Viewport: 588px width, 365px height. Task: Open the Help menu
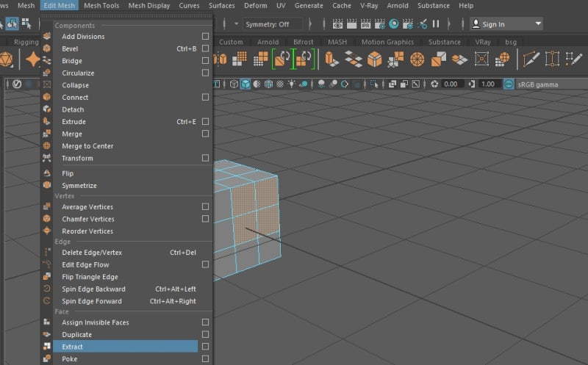tap(466, 6)
